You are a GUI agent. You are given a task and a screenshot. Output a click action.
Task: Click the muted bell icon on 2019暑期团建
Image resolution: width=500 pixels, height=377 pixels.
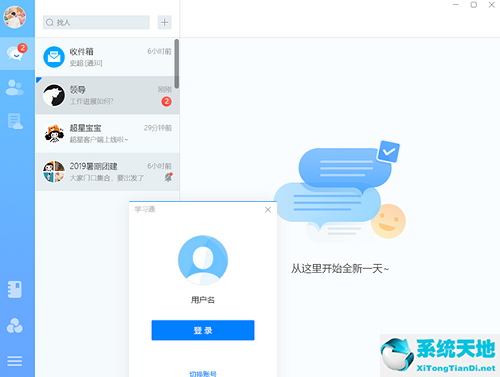tap(169, 178)
